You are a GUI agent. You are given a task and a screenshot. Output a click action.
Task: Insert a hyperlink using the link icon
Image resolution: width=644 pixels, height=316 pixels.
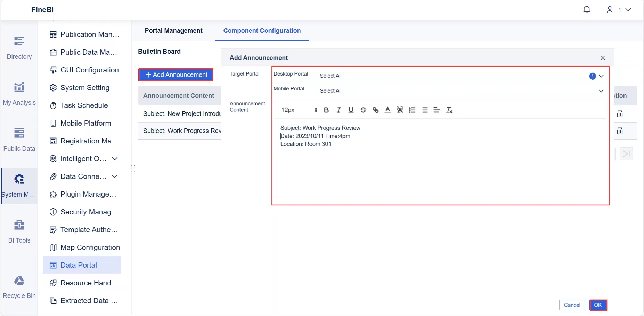click(375, 110)
